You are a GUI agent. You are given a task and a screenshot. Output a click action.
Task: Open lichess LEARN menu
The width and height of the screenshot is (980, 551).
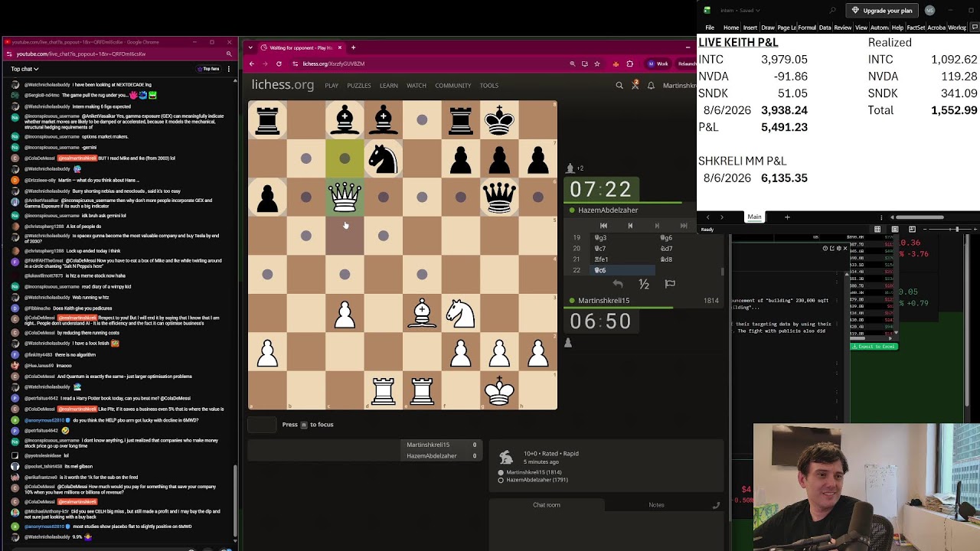(389, 86)
